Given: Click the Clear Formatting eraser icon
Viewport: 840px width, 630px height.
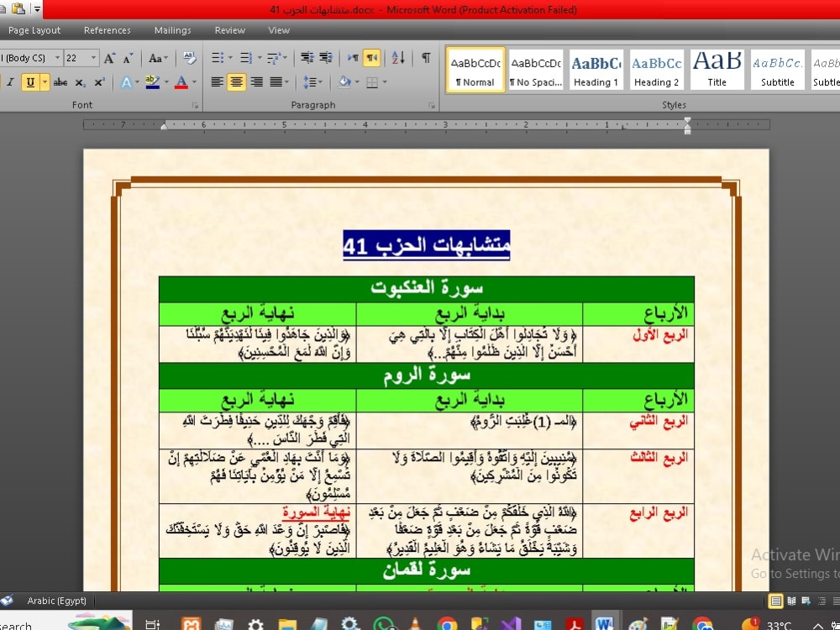Looking at the screenshot, I should [189, 58].
